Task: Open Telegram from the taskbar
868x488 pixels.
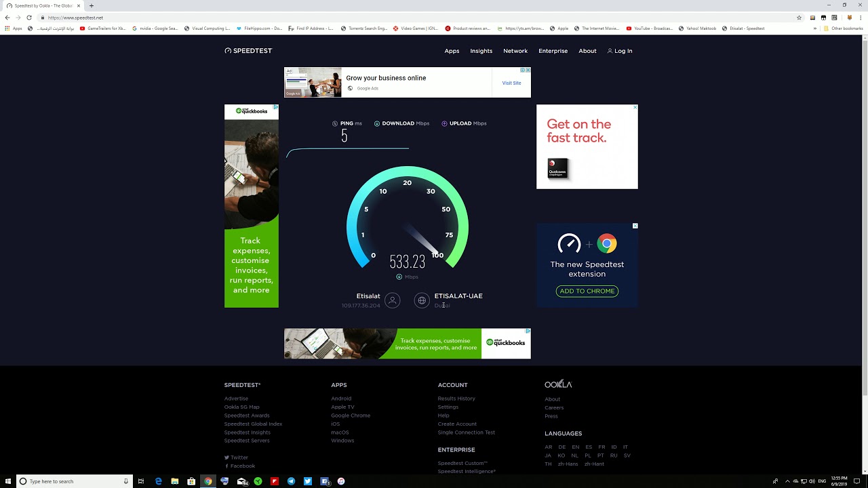Action: (x=291, y=481)
